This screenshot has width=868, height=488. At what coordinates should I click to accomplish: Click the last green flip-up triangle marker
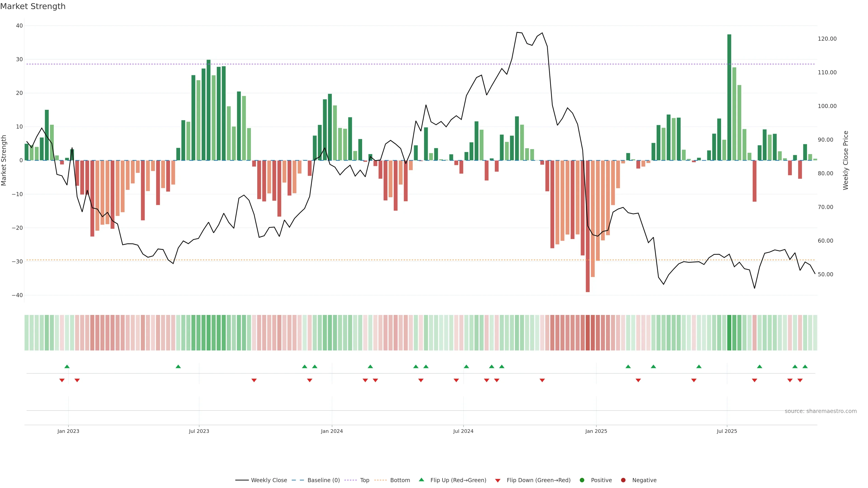[805, 366]
